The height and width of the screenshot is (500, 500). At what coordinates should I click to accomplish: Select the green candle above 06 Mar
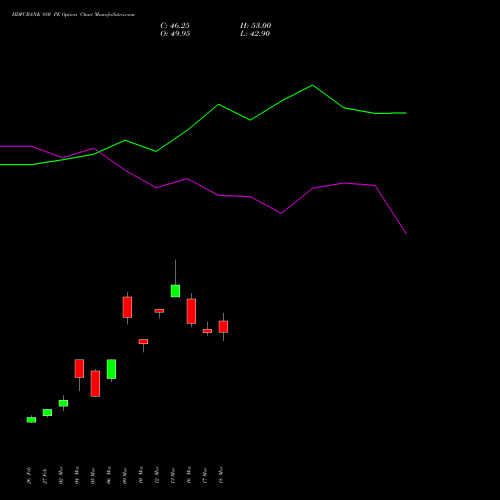coord(111,369)
